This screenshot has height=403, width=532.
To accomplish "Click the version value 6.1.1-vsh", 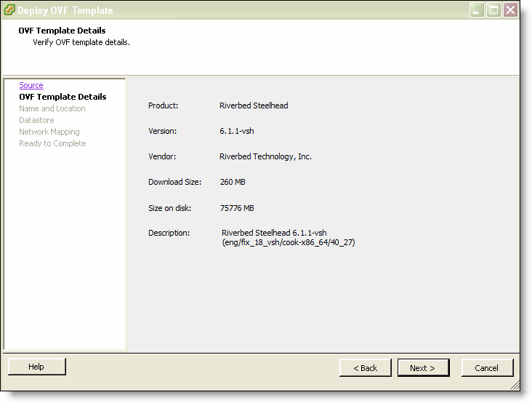I will (x=237, y=131).
